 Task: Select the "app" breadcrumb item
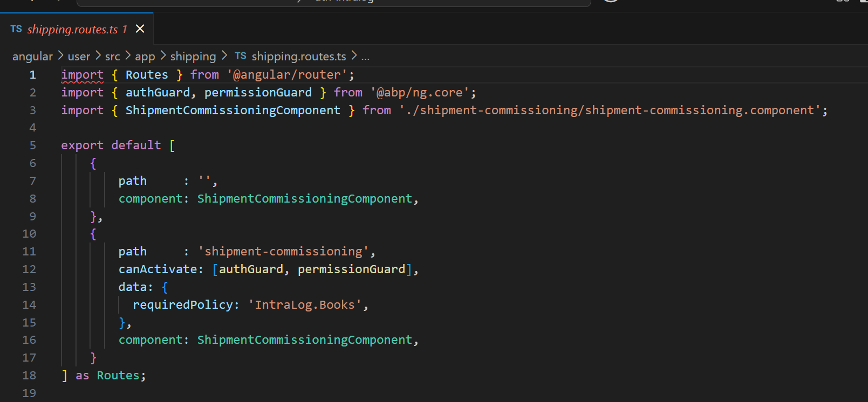pos(145,57)
